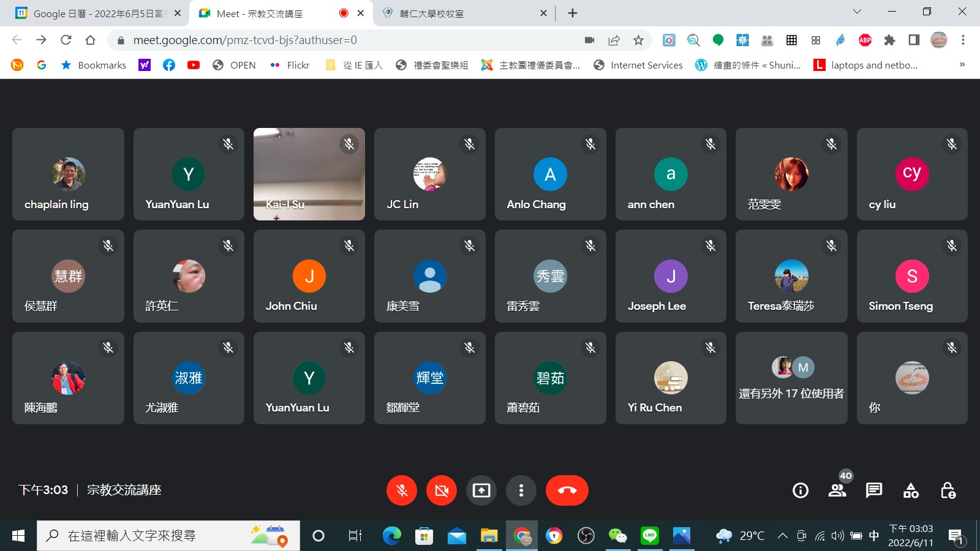980x551 pixels.
Task: Toggle the camera off button
Action: pyautogui.click(x=442, y=490)
